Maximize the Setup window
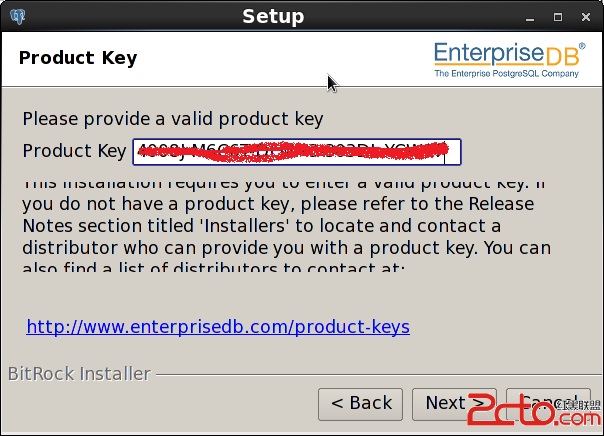 (558, 17)
